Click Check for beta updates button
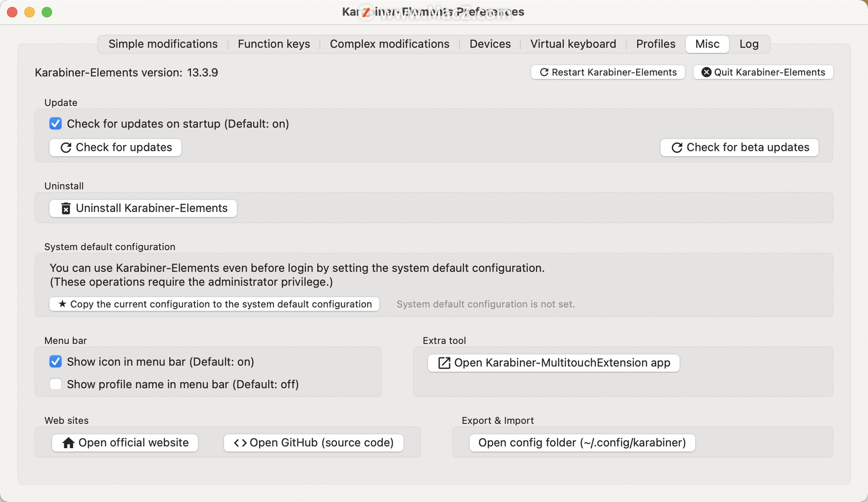The width and height of the screenshot is (868, 502). pyautogui.click(x=739, y=147)
